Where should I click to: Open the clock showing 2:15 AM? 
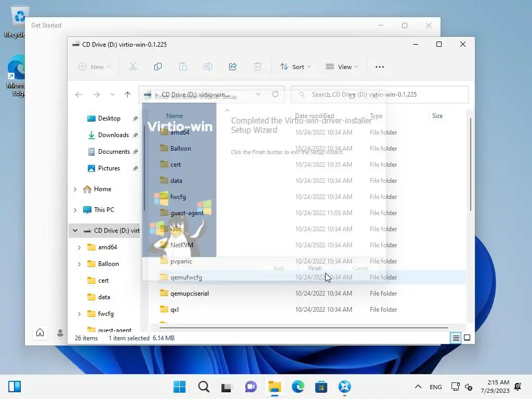pyautogui.click(x=495, y=387)
